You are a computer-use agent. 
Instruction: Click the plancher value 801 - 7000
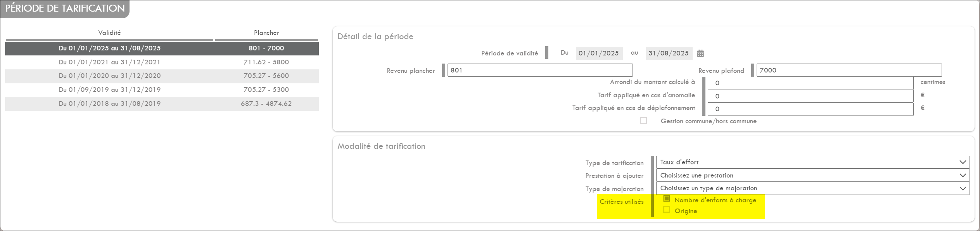[x=266, y=48]
